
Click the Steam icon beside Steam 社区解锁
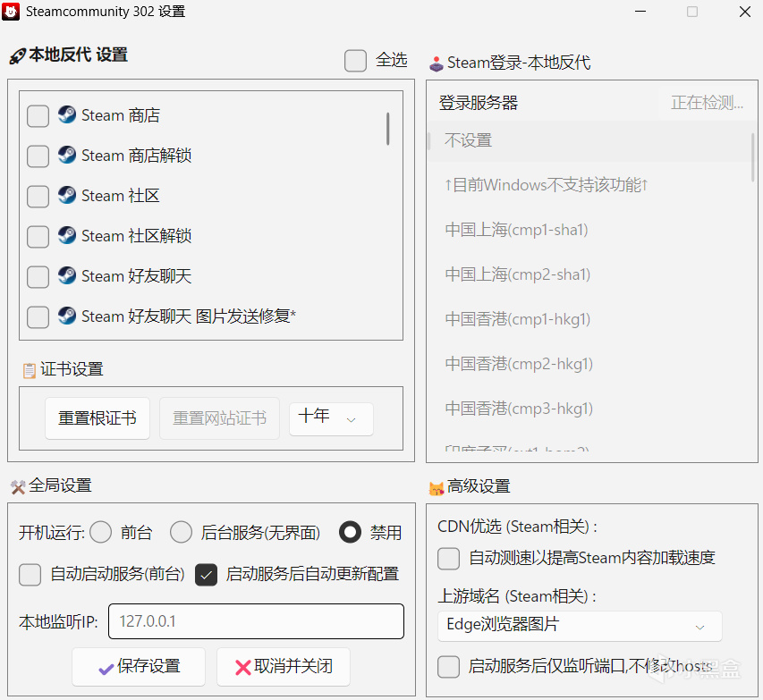pos(67,235)
